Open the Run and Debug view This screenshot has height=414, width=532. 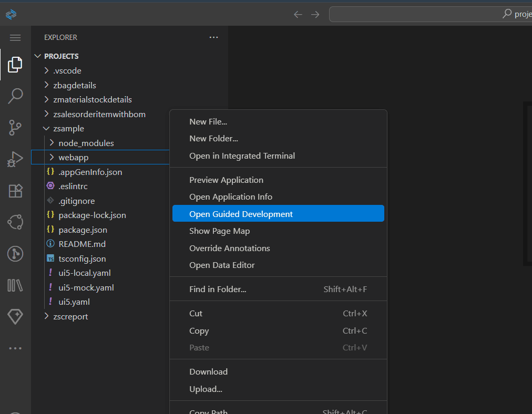coord(15,159)
